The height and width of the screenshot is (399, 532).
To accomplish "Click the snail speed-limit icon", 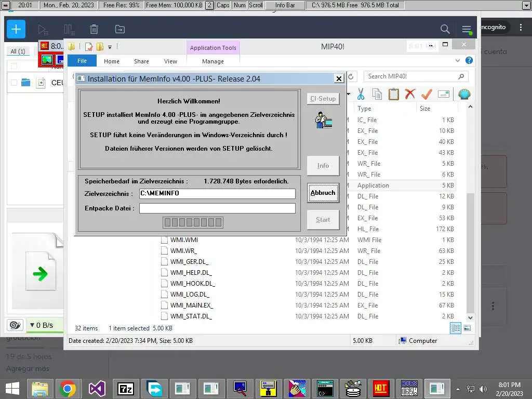I will click(15, 325).
